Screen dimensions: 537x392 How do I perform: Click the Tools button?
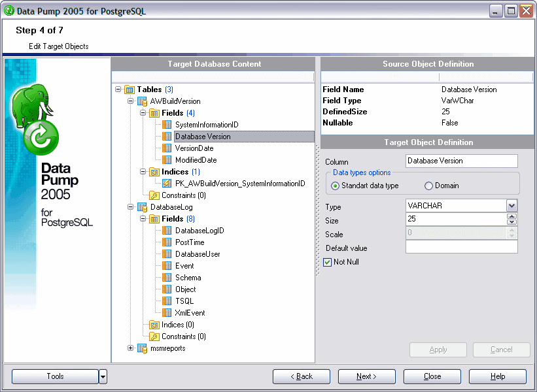click(55, 376)
